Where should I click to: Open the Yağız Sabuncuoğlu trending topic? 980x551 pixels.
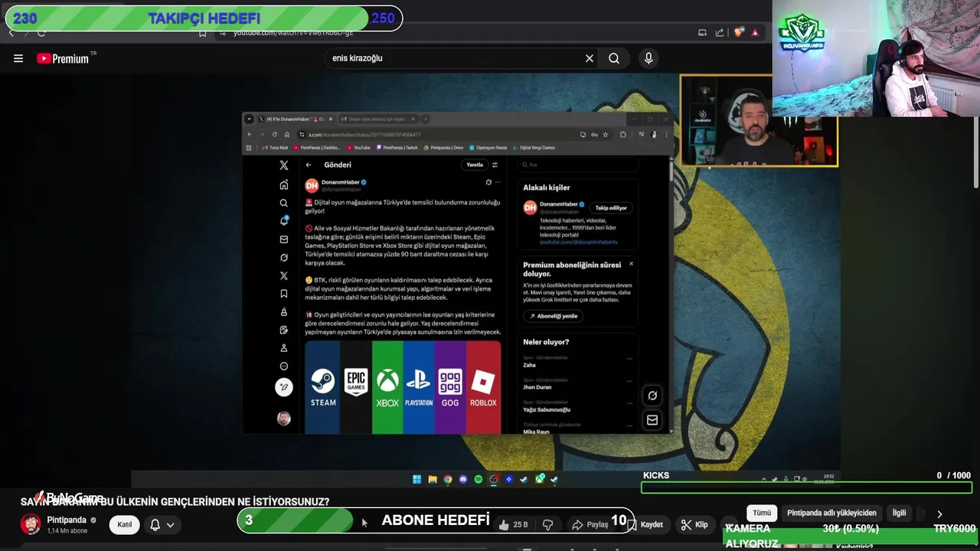point(547,409)
